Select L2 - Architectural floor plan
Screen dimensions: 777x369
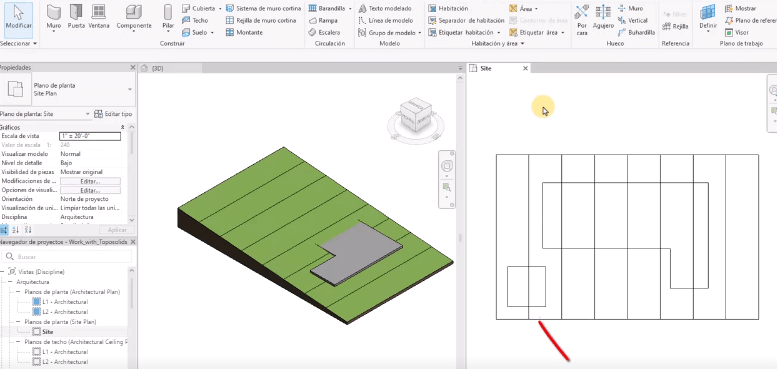(60, 312)
